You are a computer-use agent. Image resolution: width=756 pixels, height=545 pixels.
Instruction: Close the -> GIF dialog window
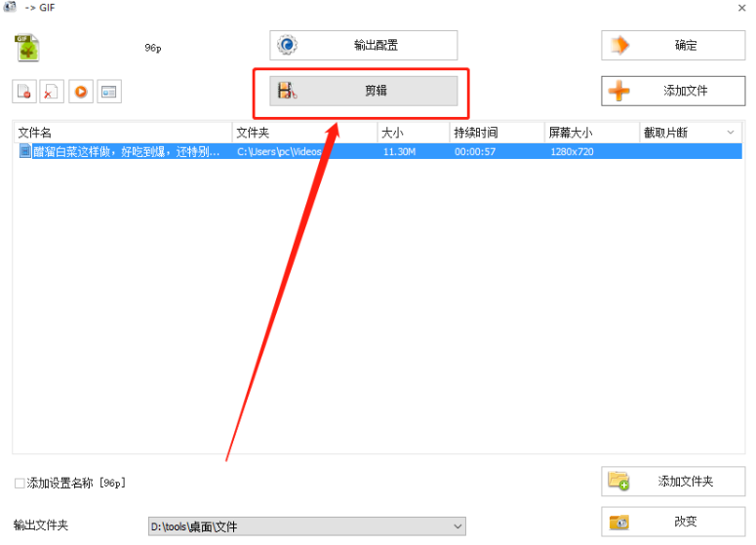(x=742, y=8)
